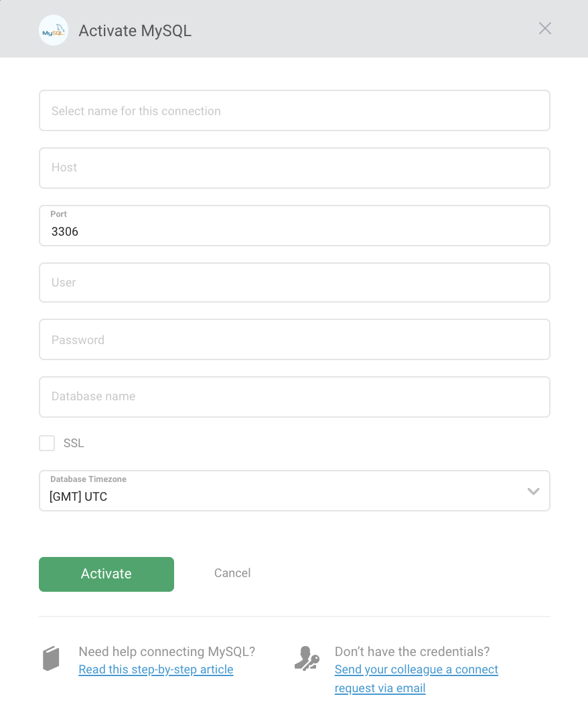Close the Activate MySQL dialog
Image resolution: width=588 pixels, height=727 pixels.
[x=545, y=28]
